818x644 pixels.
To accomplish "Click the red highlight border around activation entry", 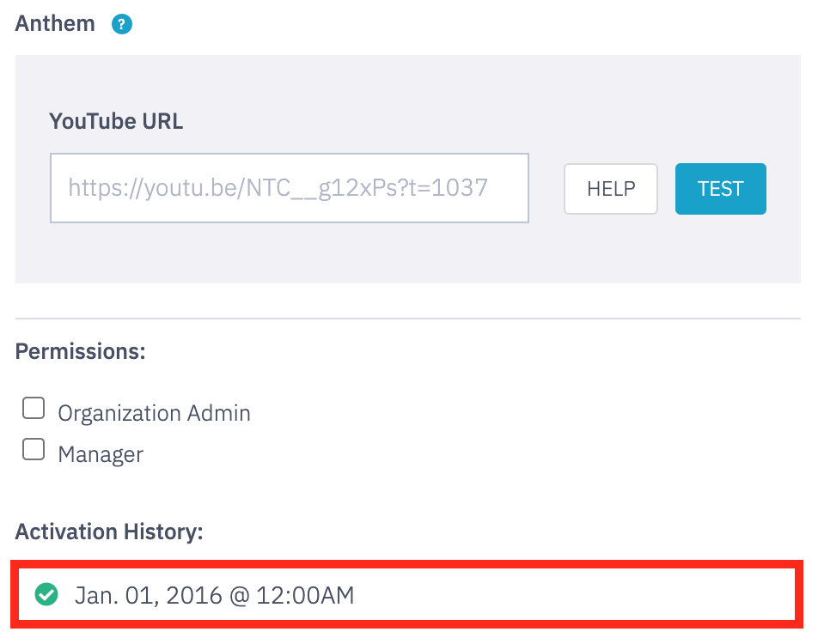I will 407,565.
